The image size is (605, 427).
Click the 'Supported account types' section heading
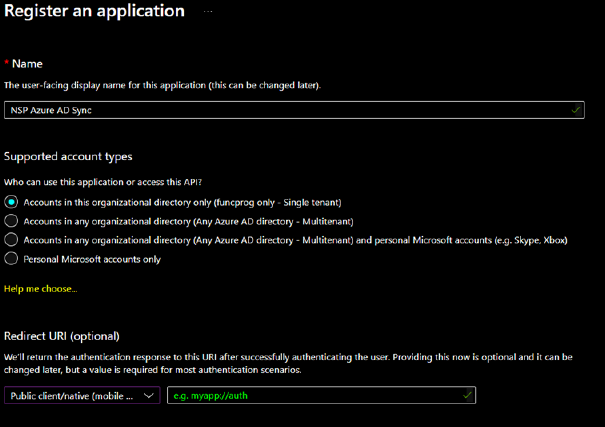pyautogui.click(x=68, y=157)
